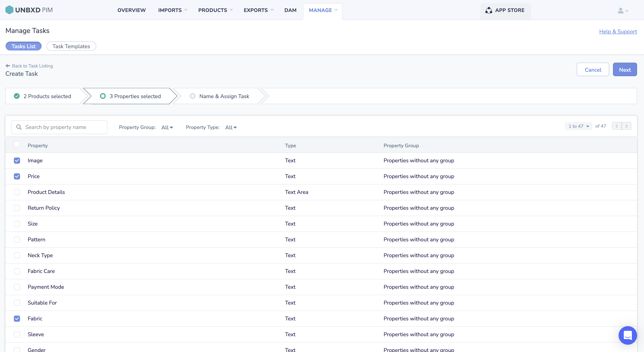
Task: Switch to Task Templates tab
Action: pos(71,46)
